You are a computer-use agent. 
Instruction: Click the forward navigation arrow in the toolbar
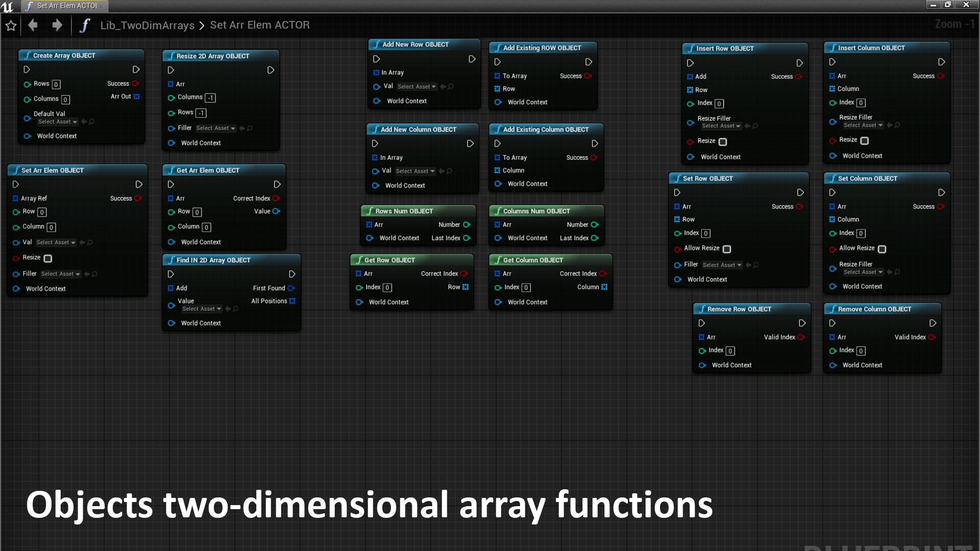coord(57,24)
